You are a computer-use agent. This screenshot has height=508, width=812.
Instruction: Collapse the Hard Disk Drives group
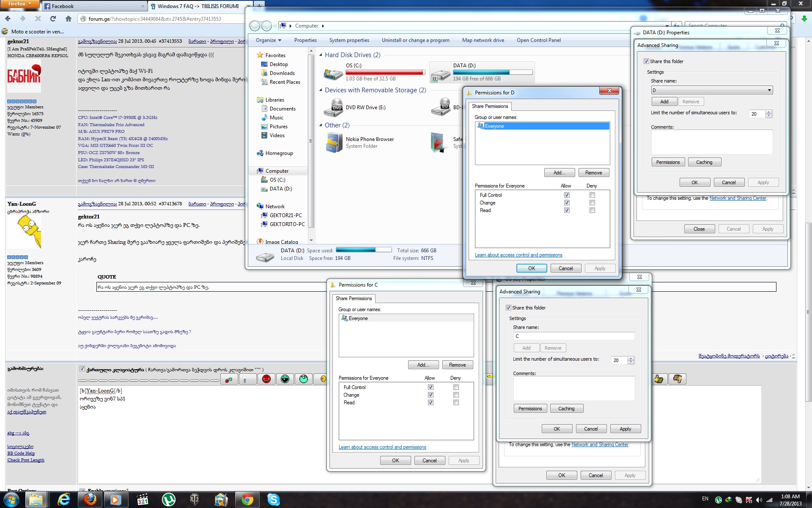pyautogui.click(x=321, y=55)
